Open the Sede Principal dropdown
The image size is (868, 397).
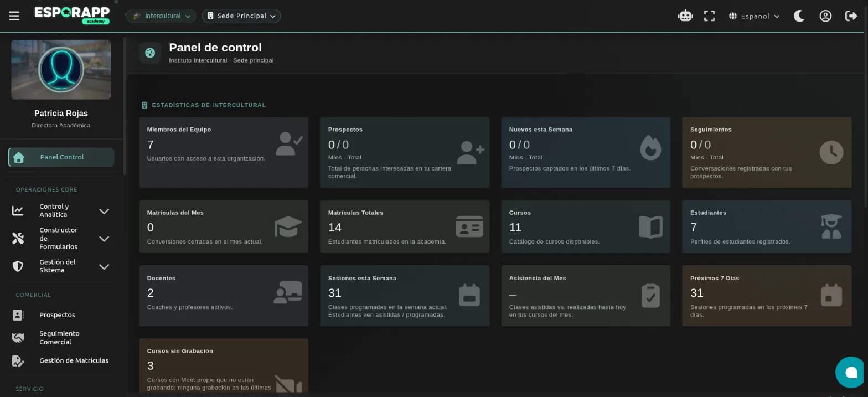tap(241, 16)
